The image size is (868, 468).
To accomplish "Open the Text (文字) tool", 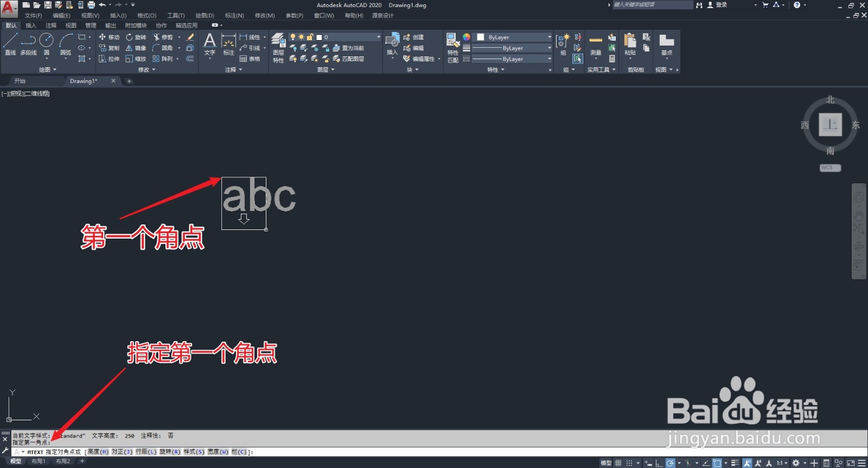I will (x=209, y=44).
